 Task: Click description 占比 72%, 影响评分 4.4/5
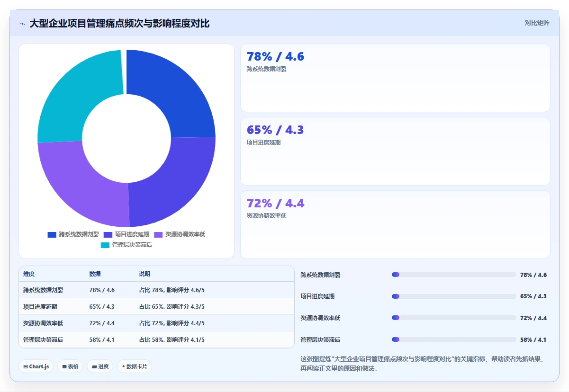[x=172, y=323]
